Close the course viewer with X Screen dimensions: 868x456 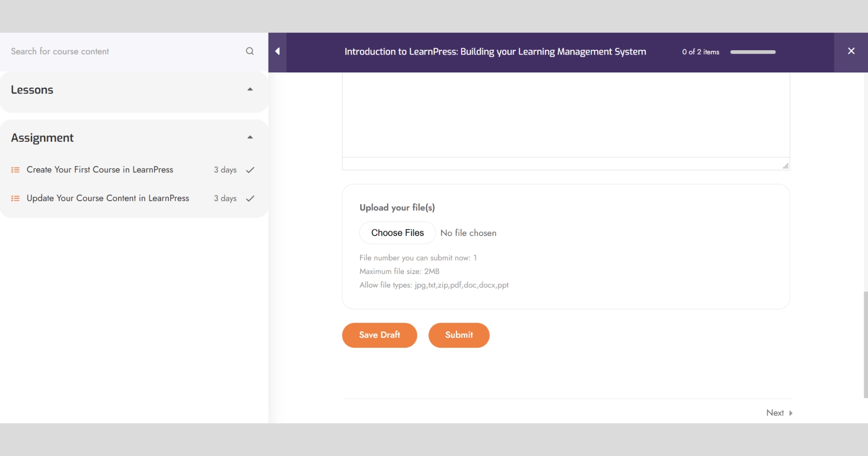[851, 51]
